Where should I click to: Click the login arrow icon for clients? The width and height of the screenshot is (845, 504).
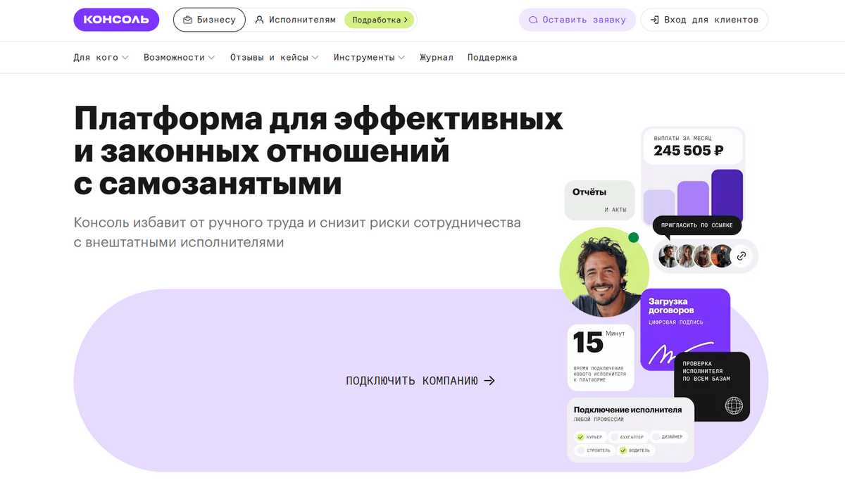pos(654,20)
